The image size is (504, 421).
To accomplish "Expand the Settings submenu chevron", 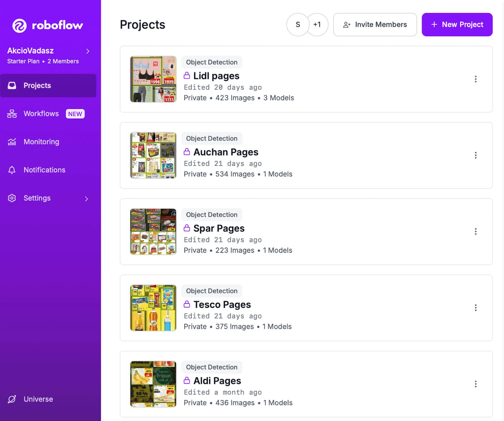I will pyautogui.click(x=87, y=199).
